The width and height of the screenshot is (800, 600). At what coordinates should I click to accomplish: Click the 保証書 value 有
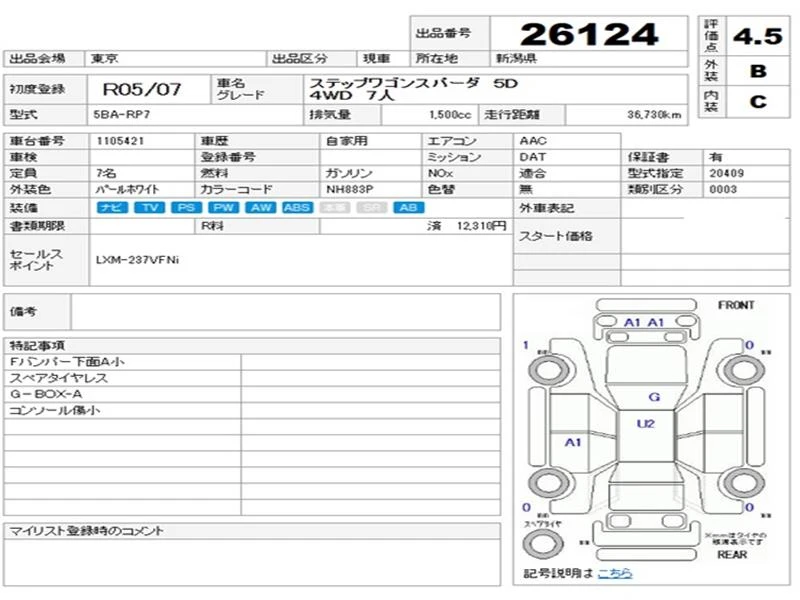715,157
